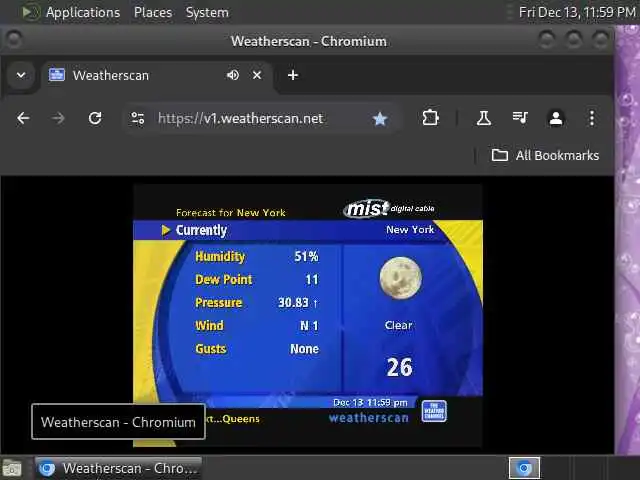Click the Dec 13 11:59 pm timestamp
This screenshot has width=640, height=480.
click(x=370, y=403)
